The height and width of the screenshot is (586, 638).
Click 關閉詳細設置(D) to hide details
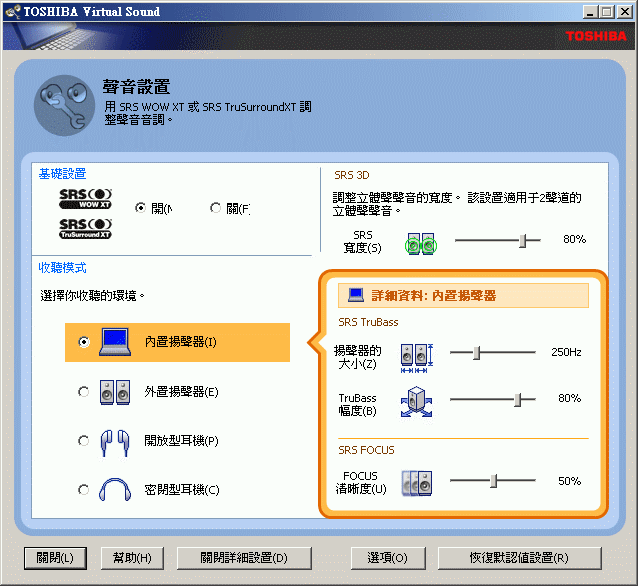(244, 558)
